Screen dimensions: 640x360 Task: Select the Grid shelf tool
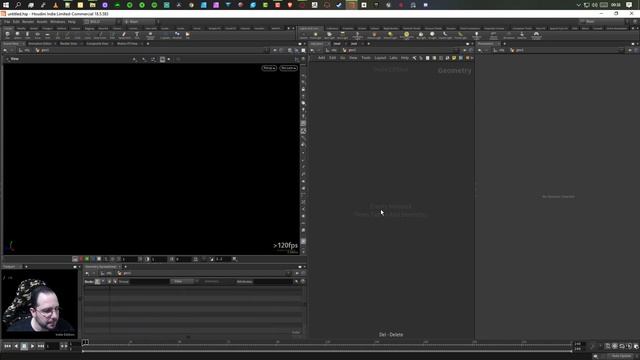(x=47, y=36)
